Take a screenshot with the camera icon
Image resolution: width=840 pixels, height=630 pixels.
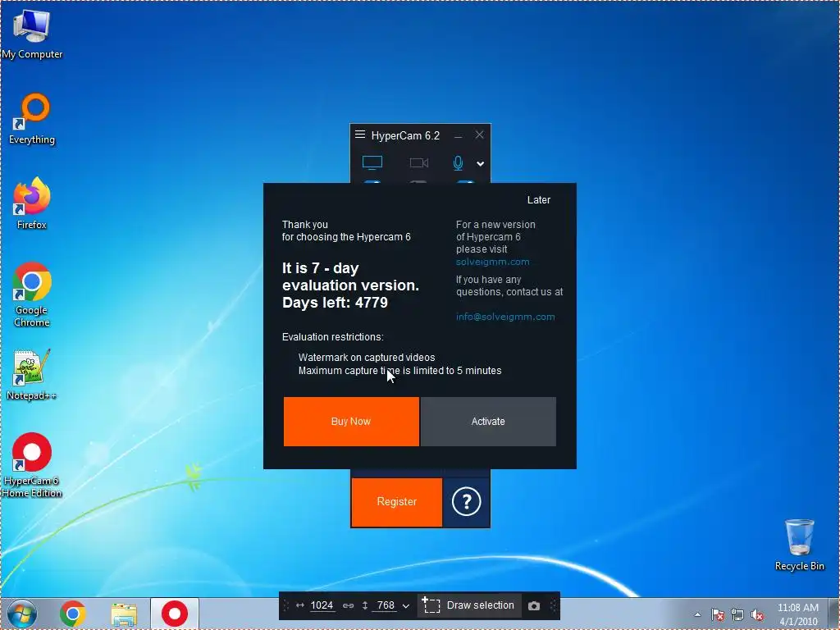click(x=533, y=606)
